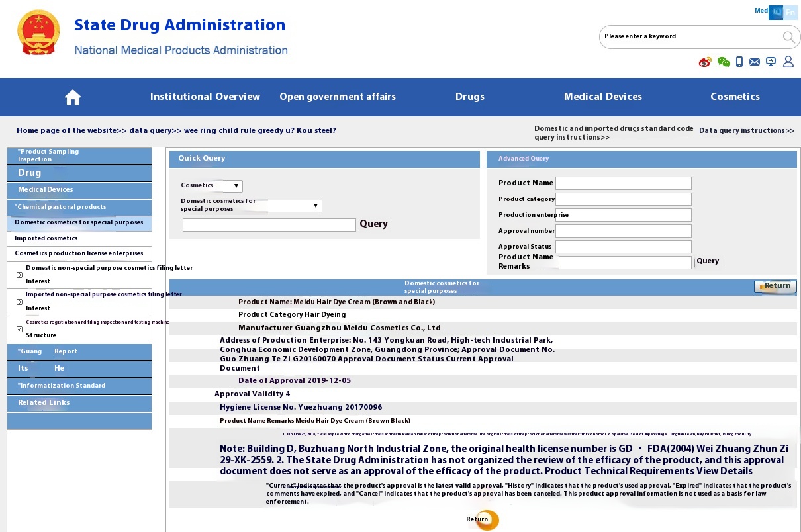This screenshot has height=532, width=801.
Task: Click the mobile phone icon
Action: pyautogui.click(x=739, y=62)
